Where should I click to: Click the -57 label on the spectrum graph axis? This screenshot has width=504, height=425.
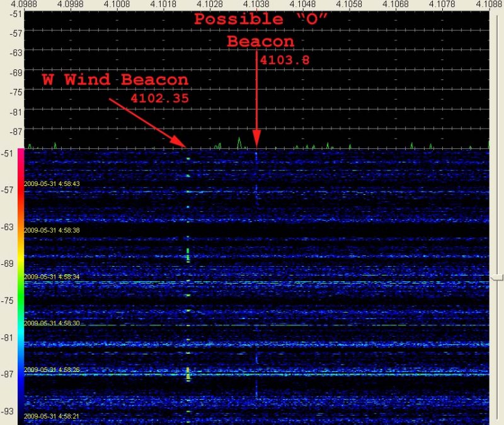(16, 33)
